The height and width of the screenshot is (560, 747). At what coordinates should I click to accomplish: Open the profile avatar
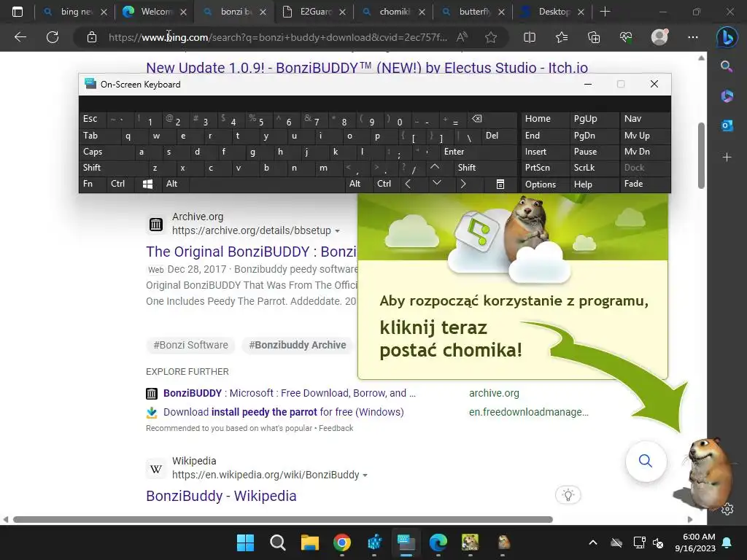pyautogui.click(x=659, y=37)
